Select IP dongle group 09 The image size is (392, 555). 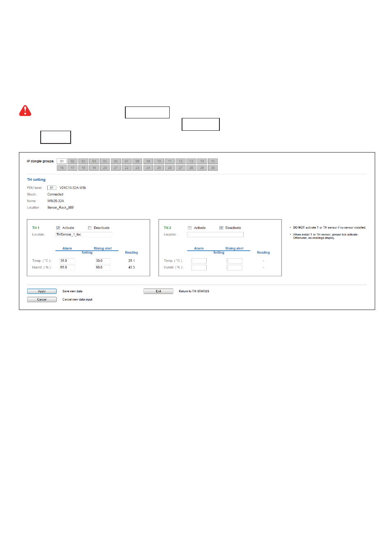click(x=148, y=161)
